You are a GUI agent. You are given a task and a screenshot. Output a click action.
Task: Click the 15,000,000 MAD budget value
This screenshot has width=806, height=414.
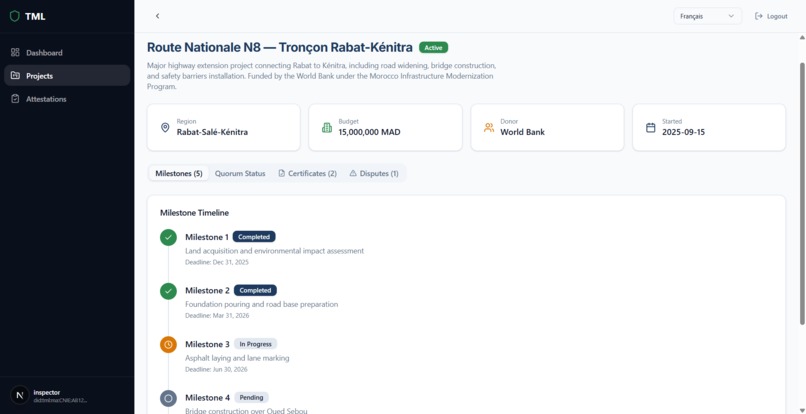coord(369,132)
